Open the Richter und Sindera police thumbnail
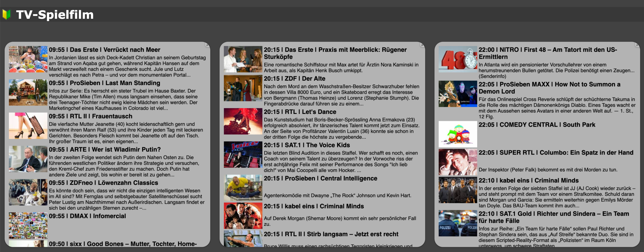Screen dimensions: 644x252 pos(458,223)
